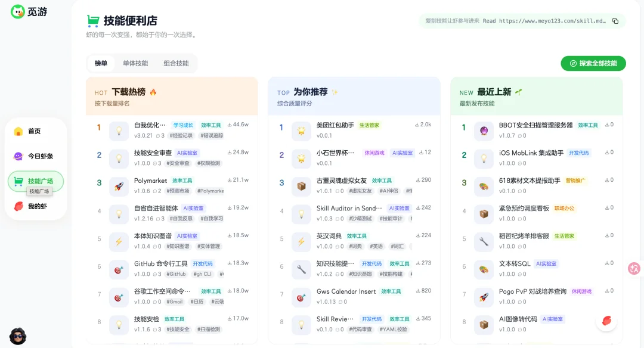Viewport: 644px width, 348px height.
Task: Click target icon of 谷歌工作空间命令
Action: coord(119,297)
